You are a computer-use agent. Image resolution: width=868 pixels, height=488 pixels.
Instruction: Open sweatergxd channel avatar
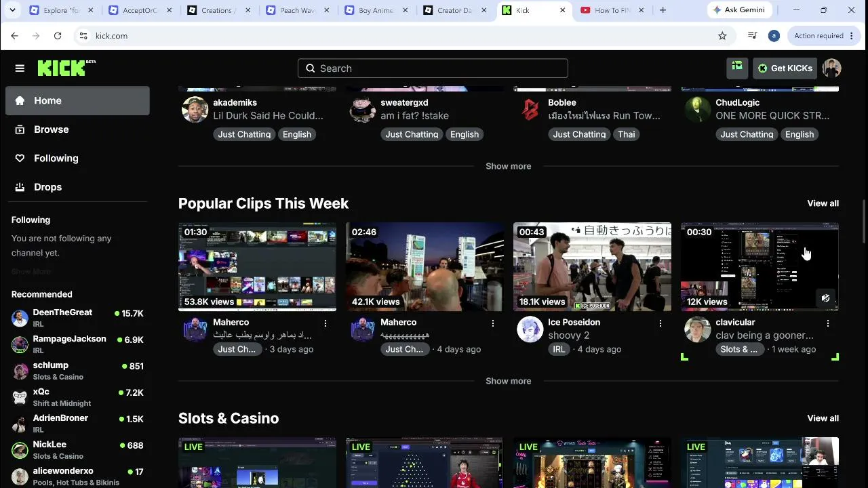pos(362,110)
